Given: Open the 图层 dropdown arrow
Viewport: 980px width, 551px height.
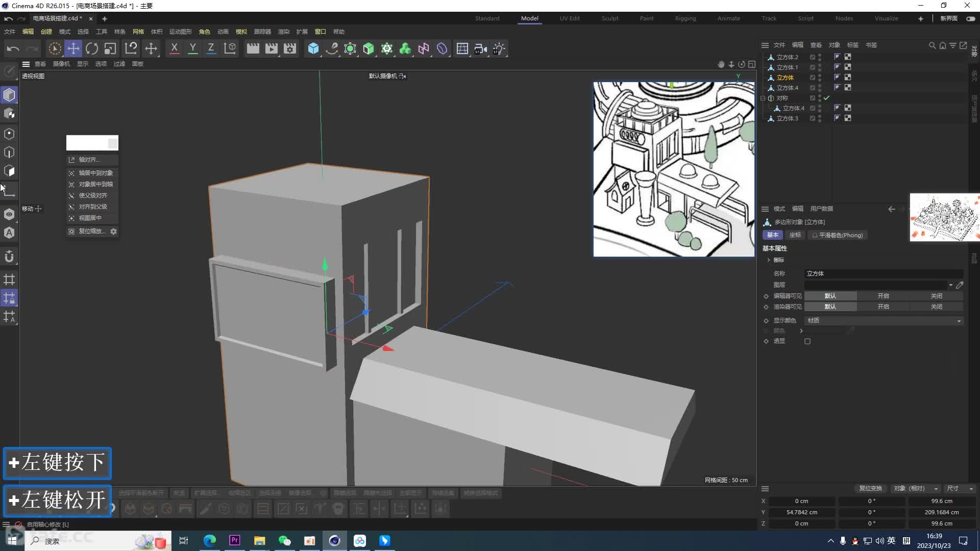Looking at the screenshot, I should pyautogui.click(x=950, y=285).
